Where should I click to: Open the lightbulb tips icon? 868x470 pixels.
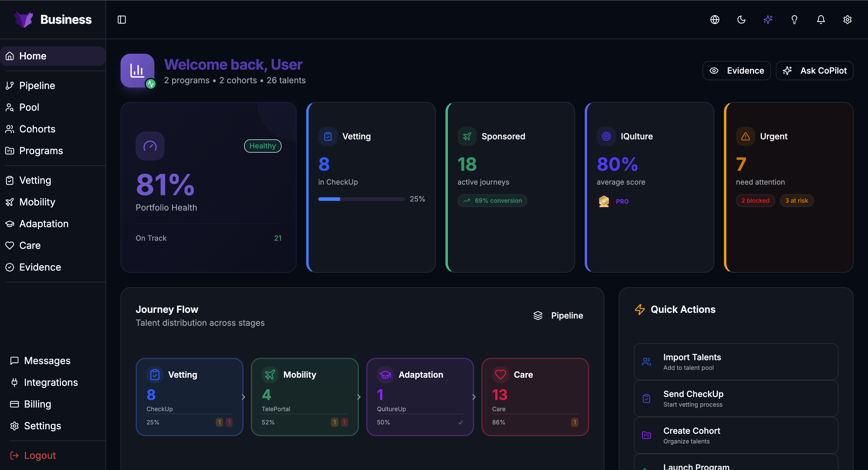(794, 20)
